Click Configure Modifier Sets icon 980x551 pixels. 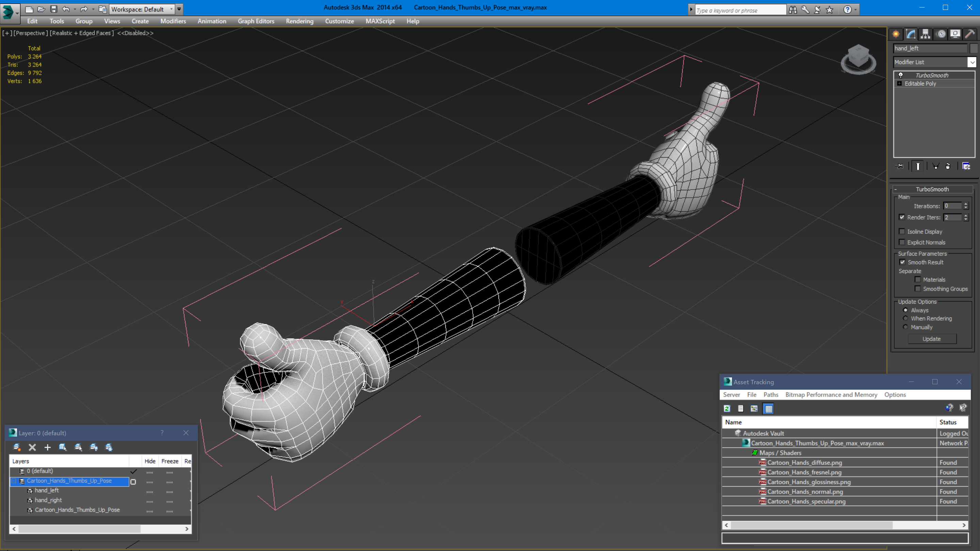tap(966, 166)
